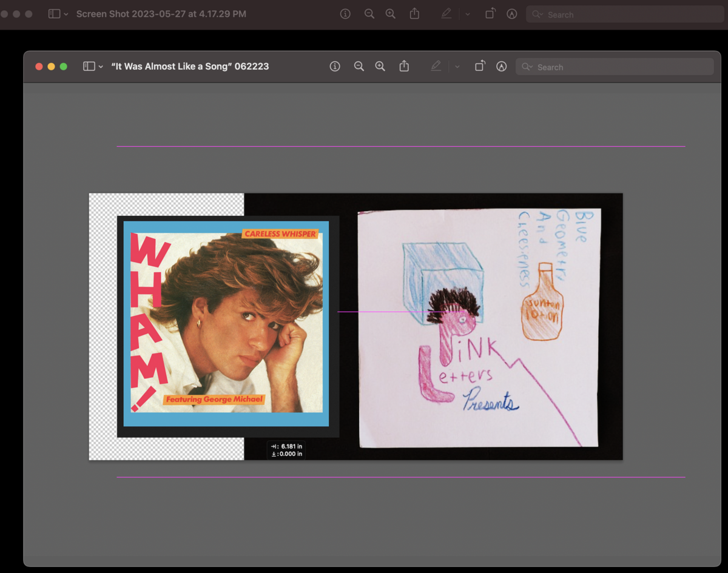Zoom out in the Screen Shot window
Screen dimensions: 728x573
369,14
